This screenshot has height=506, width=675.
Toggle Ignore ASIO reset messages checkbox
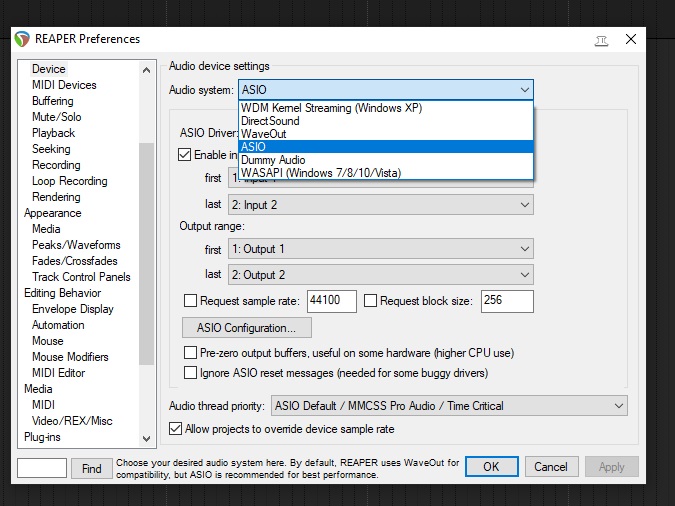[191, 373]
